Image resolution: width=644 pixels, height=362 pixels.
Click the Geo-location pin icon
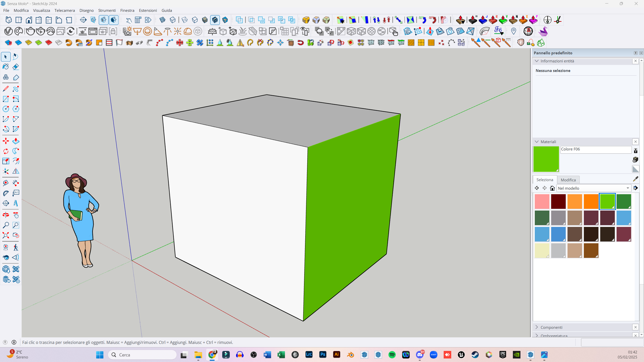click(514, 31)
